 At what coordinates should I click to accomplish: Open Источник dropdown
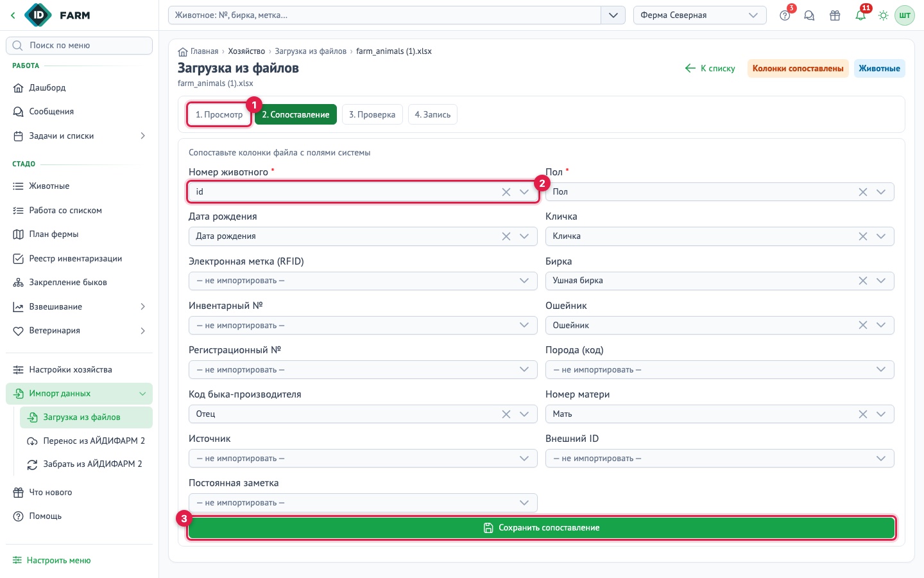click(x=363, y=459)
